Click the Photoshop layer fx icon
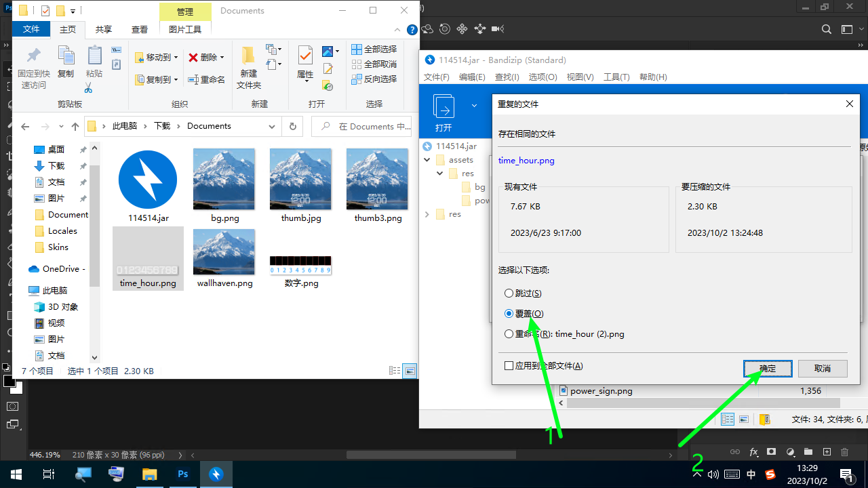The height and width of the screenshot is (488, 868). tap(753, 452)
